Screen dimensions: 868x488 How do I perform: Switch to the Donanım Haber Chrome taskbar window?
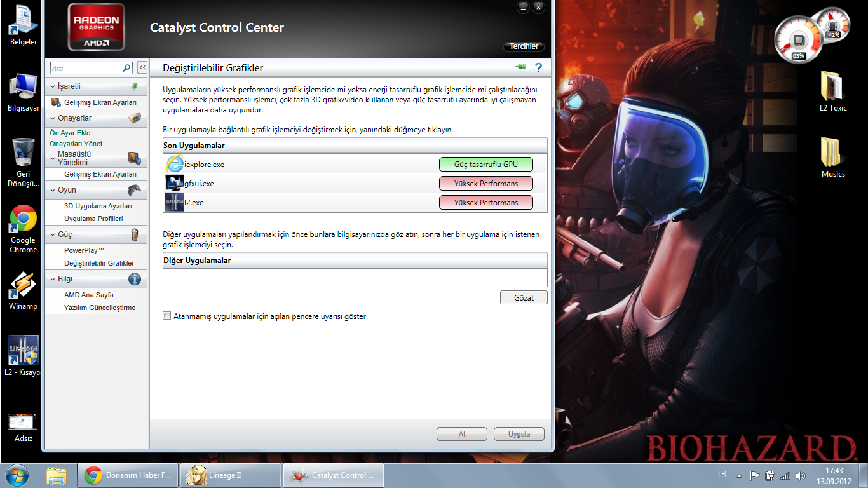[128, 475]
